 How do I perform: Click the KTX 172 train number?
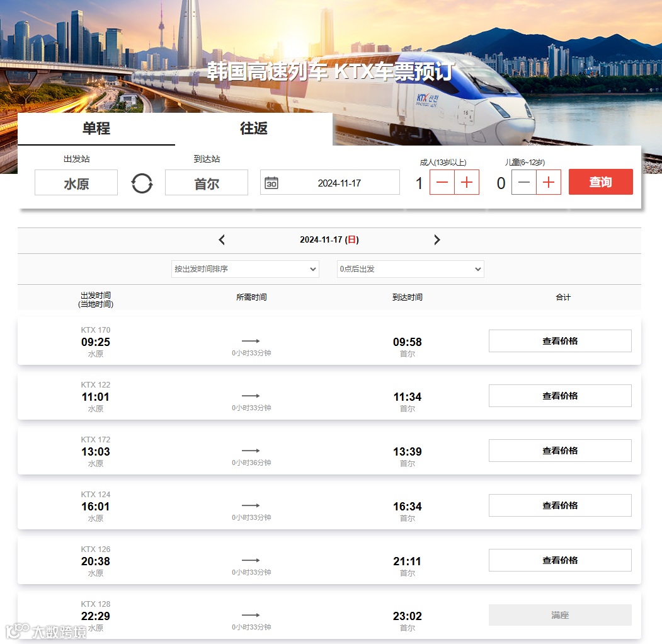95,440
